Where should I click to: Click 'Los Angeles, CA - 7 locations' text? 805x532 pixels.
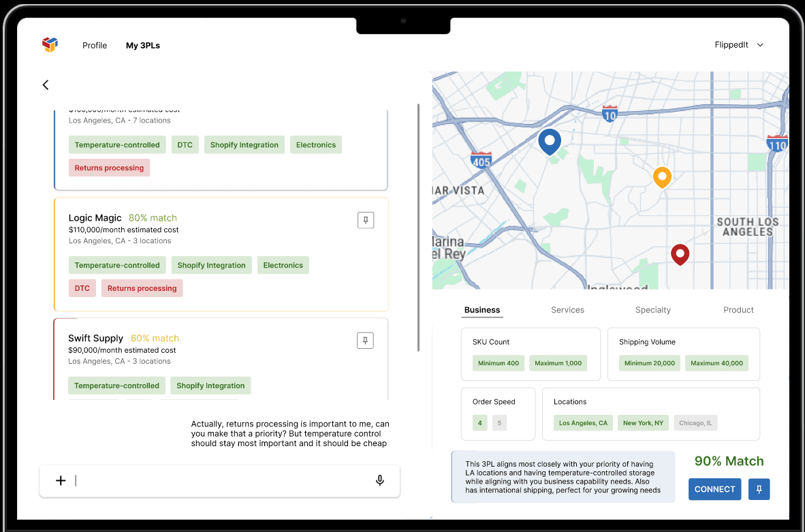point(120,121)
